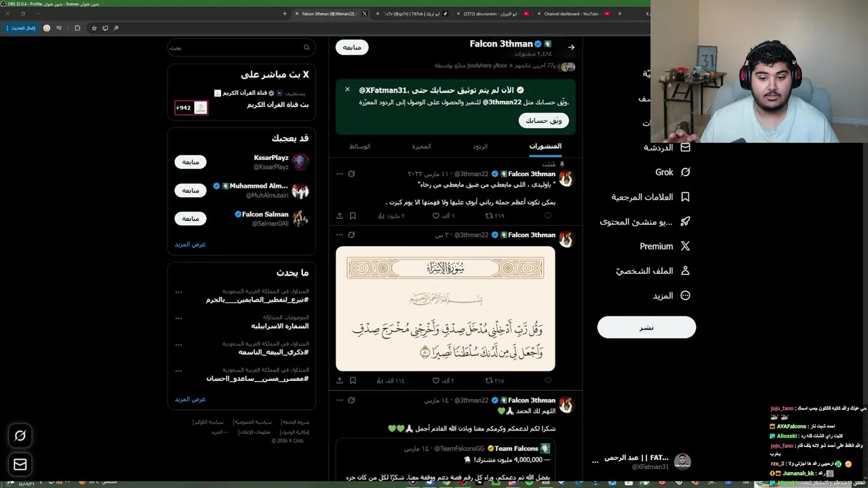The image size is (868, 488).
Task: Open the profile (الملف الشخصيّ) person icon
Action: tap(685, 270)
